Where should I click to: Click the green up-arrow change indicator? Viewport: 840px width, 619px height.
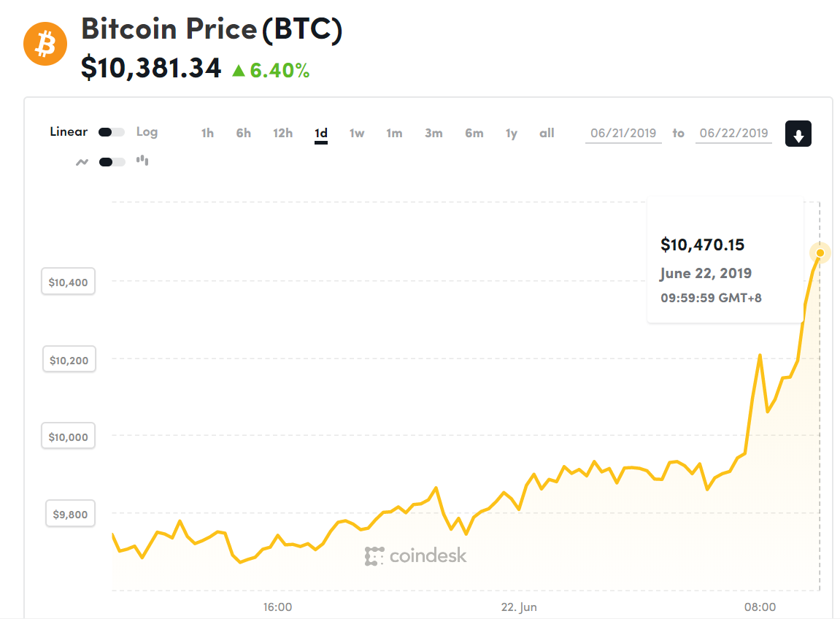pyautogui.click(x=239, y=70)
